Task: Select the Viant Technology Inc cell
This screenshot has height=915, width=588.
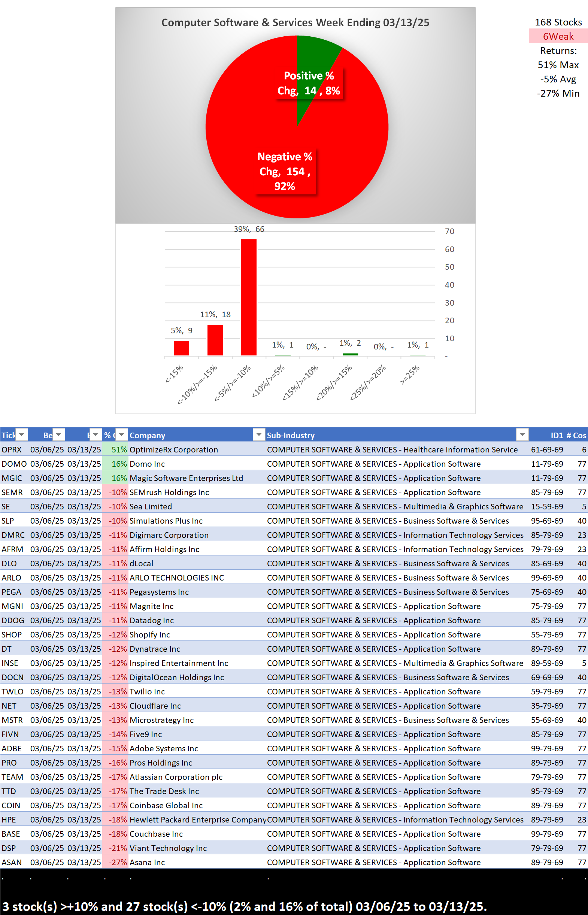Action: point(197,848)
